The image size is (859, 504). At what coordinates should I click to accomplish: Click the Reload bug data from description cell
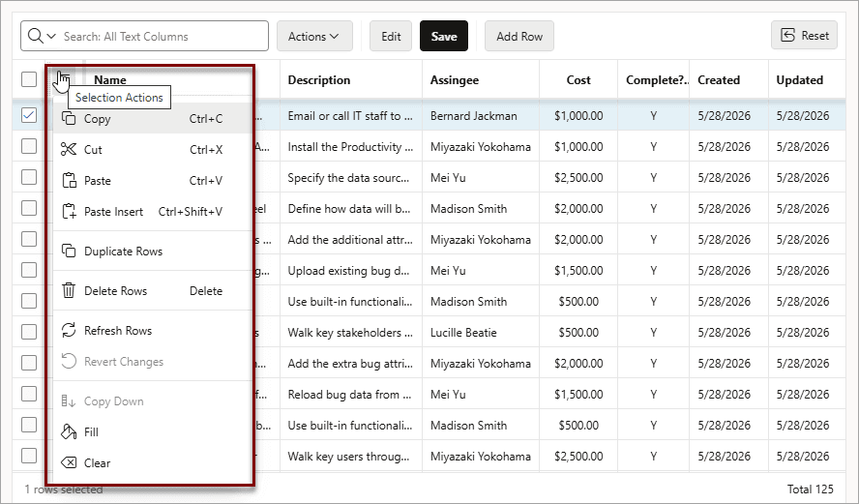[x=350, y=395]
